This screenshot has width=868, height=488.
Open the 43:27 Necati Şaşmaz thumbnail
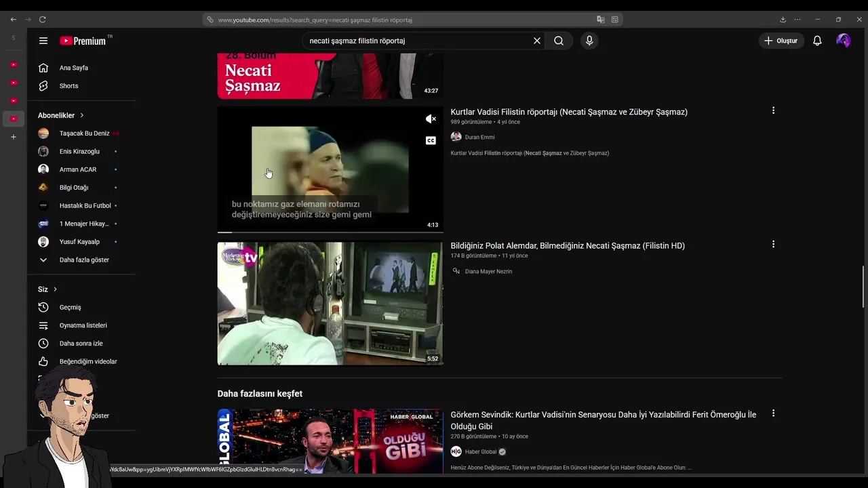330,76
